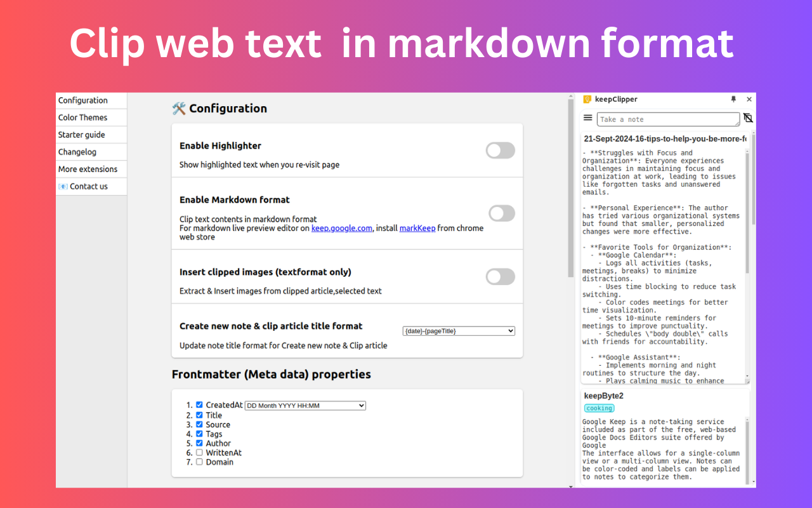Open the keep.google.com link
812x508 pixels.
click(341, 228)
